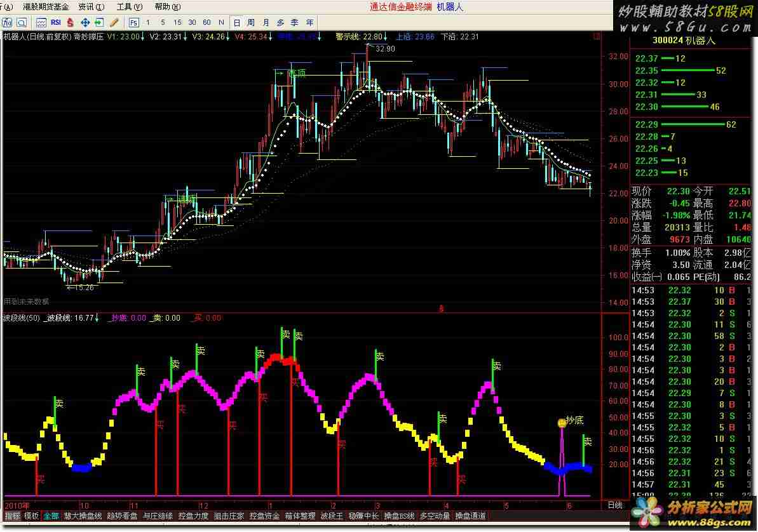Click the V3 down-arrow indicator

click(x=227, y=37)
